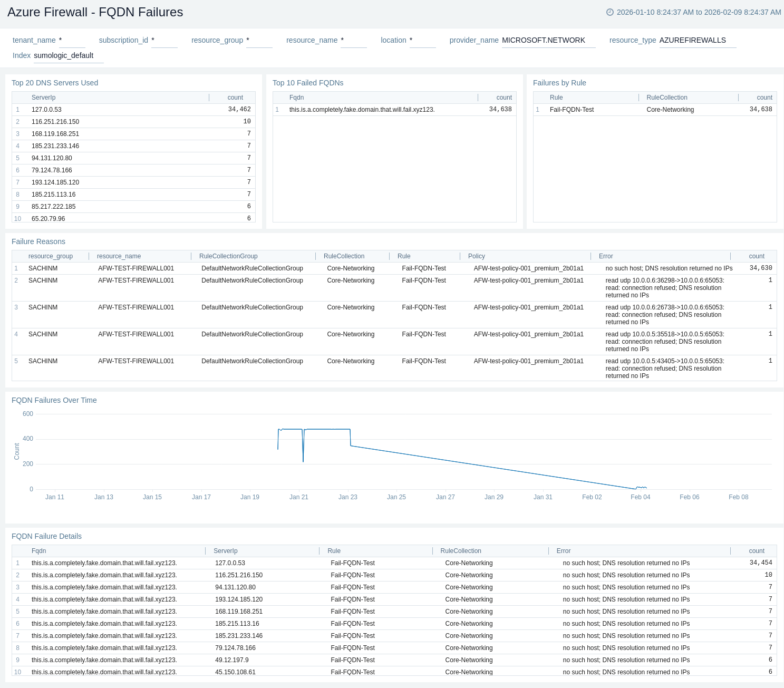Screen dimensions: 784x688
Task: Click the failed fake domain FQDN entry
Action: [362, 110]
